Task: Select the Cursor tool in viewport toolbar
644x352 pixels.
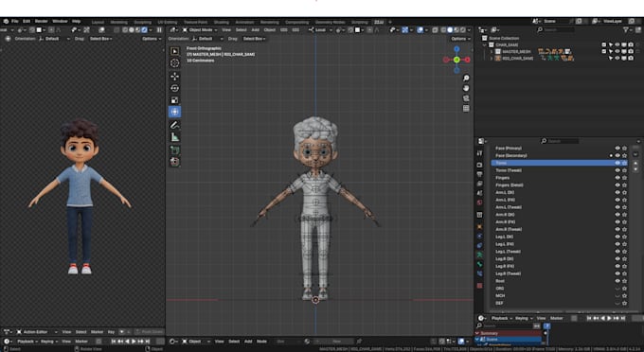Action: click(174, 62)
